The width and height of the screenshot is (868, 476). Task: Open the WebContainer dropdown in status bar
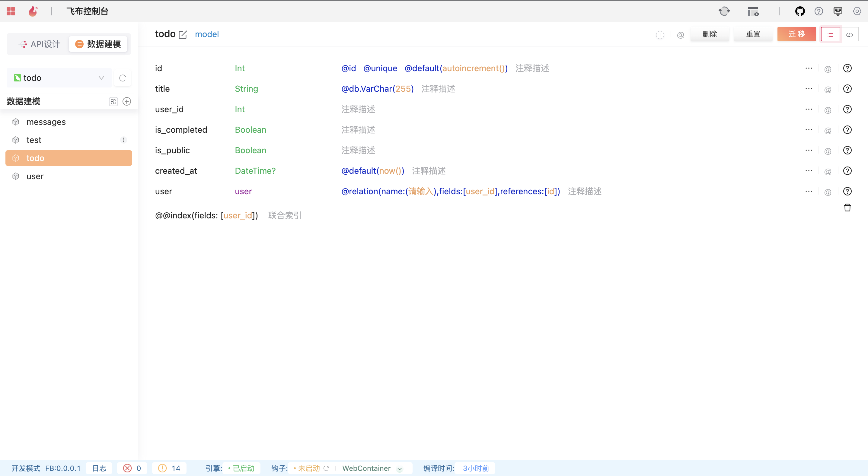pyautogui.click(x=400, y=468)
